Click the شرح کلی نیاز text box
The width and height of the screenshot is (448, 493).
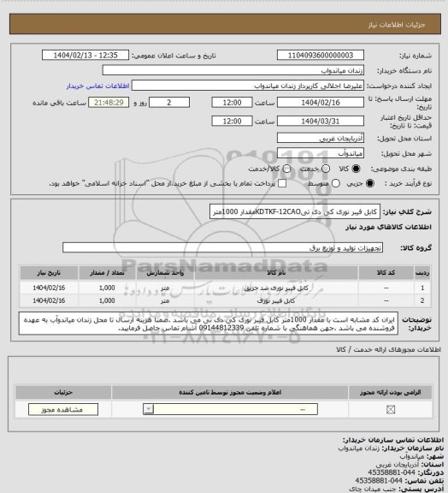point(295,211)
